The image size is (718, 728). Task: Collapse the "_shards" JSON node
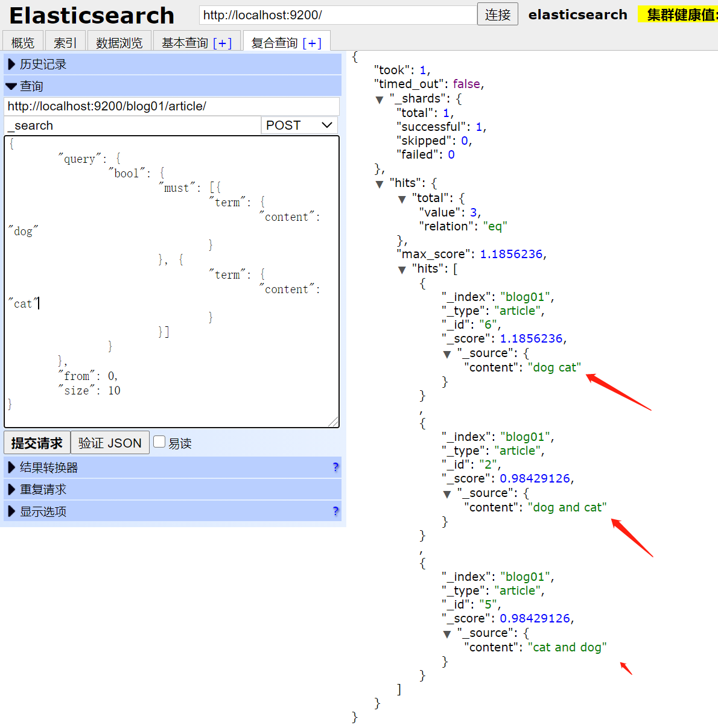pyautogui.click(x=380, y=98)
